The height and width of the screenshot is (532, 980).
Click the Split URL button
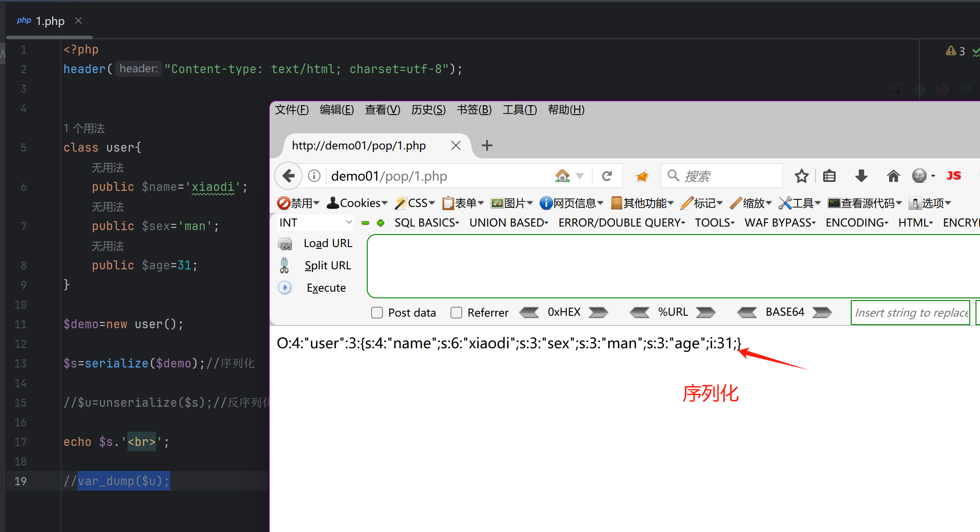pyautogui.click(x=328, y=266)
